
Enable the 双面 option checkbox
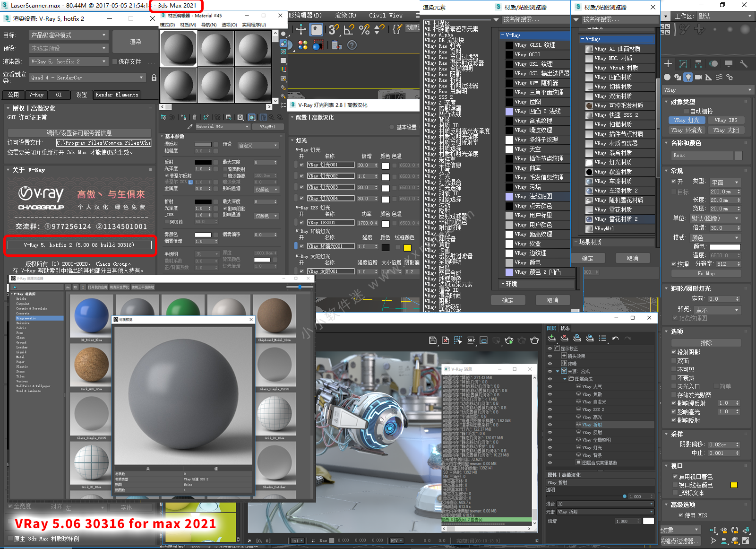[674, 361]
